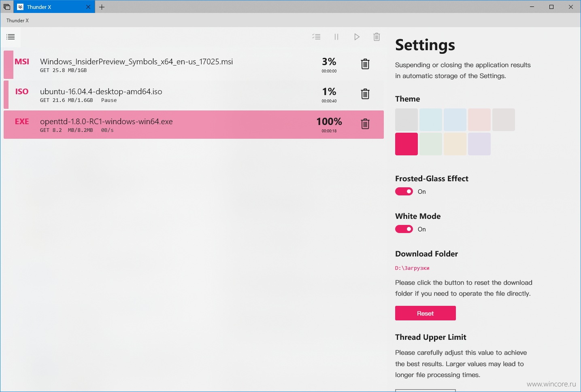Turn off the White Mode switch
This screenshot has width=581, height=392.
(404, 229)
